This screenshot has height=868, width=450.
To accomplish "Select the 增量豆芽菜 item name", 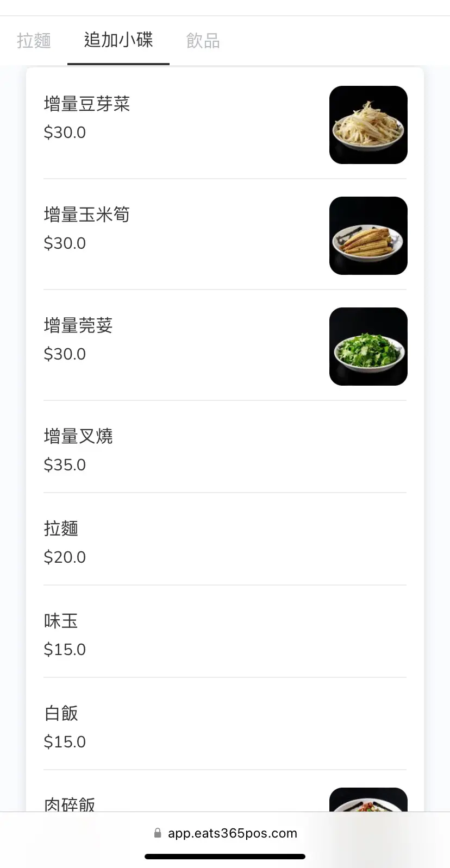I will 87,104.
